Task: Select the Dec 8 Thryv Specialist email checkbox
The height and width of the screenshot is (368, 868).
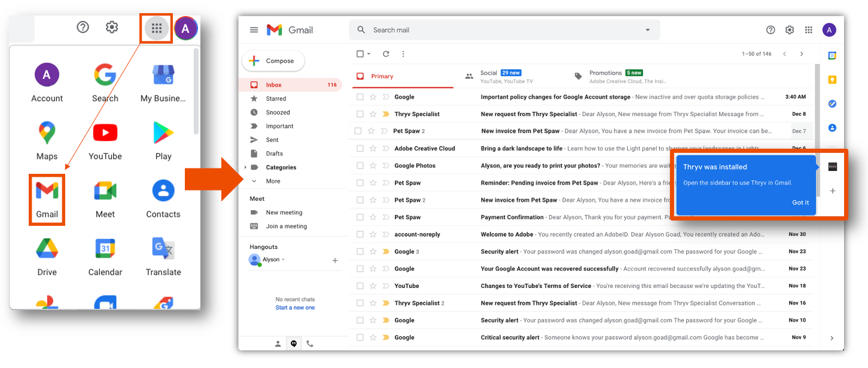Action: (360, 114)
